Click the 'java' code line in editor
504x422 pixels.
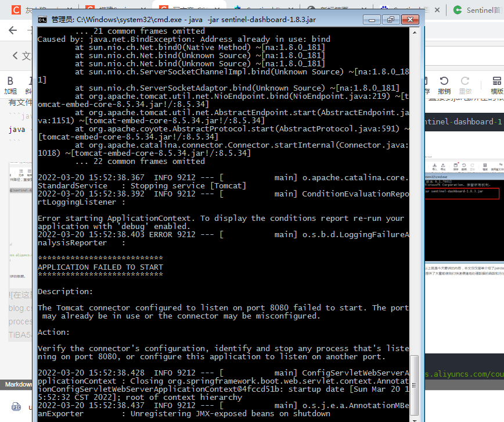17,130
